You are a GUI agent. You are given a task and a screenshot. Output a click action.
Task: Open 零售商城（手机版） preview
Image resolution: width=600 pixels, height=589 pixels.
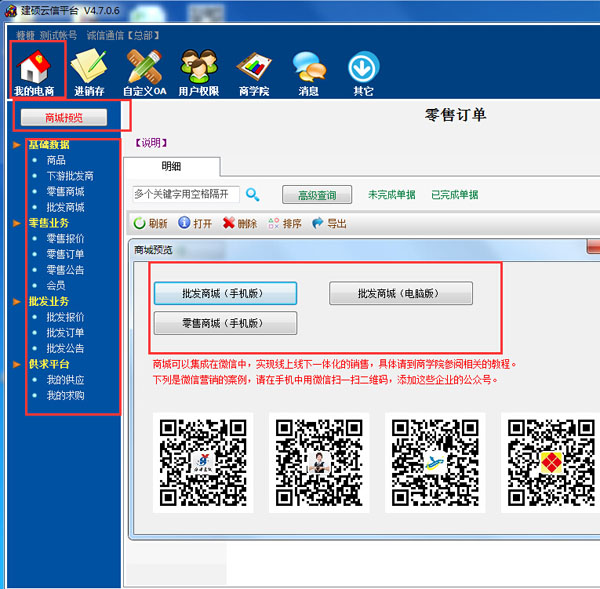coord(225,323)
